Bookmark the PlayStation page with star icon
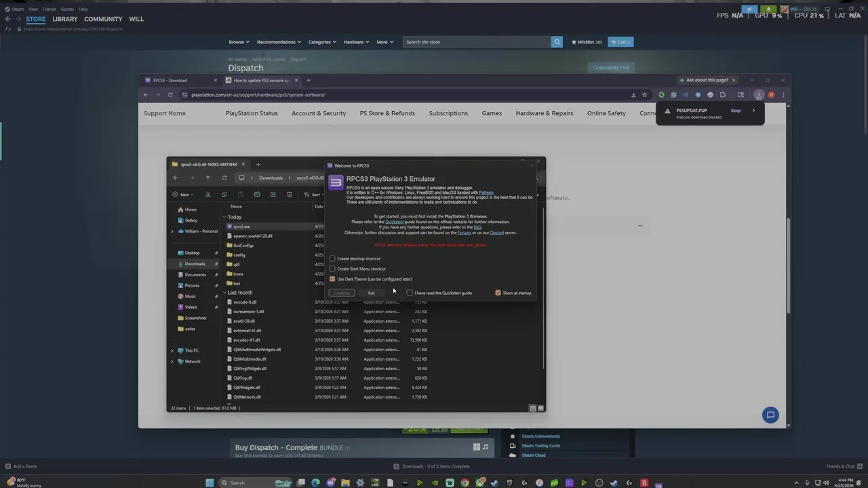 click(x=644, y=95)
